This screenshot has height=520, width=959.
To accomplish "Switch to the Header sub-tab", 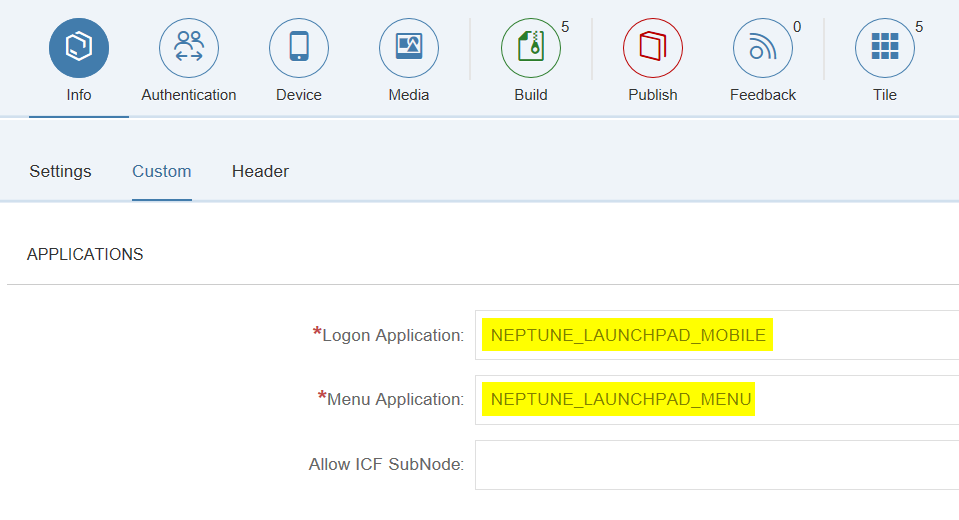I will click(x=261, y=171).
